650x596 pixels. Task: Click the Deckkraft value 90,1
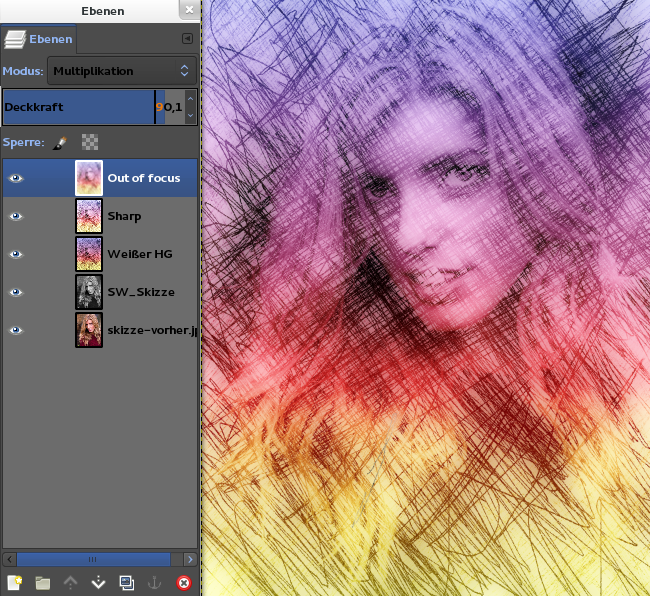[x=169, y=107]
